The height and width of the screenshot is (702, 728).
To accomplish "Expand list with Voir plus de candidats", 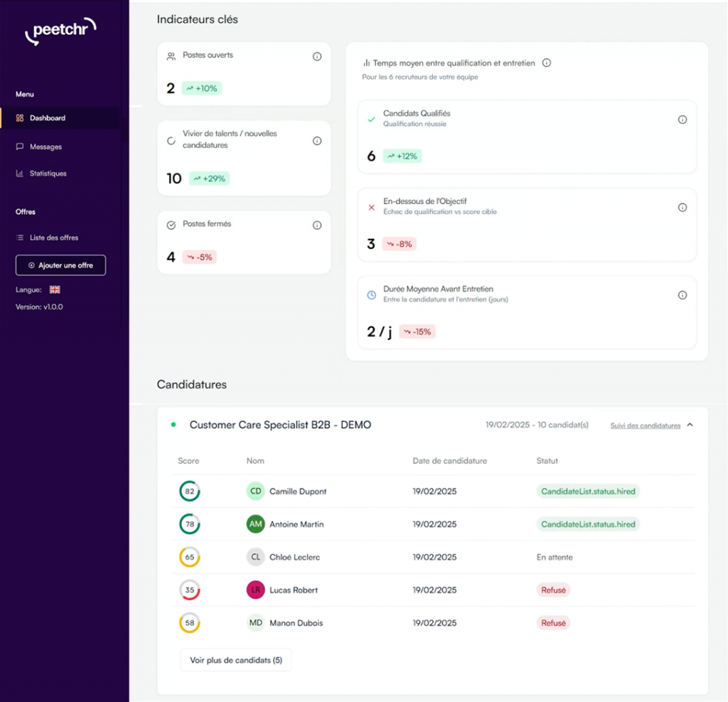I will [236, 660].
